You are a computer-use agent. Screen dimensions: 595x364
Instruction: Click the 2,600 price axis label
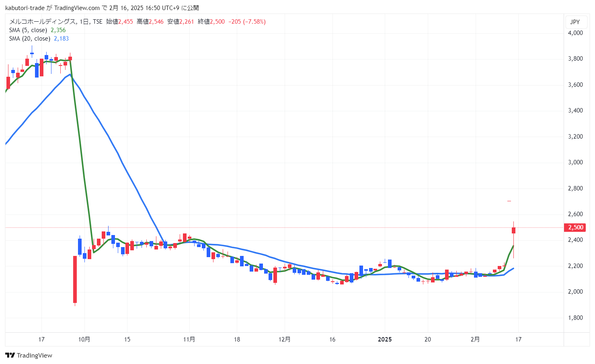tap(575, 214)
